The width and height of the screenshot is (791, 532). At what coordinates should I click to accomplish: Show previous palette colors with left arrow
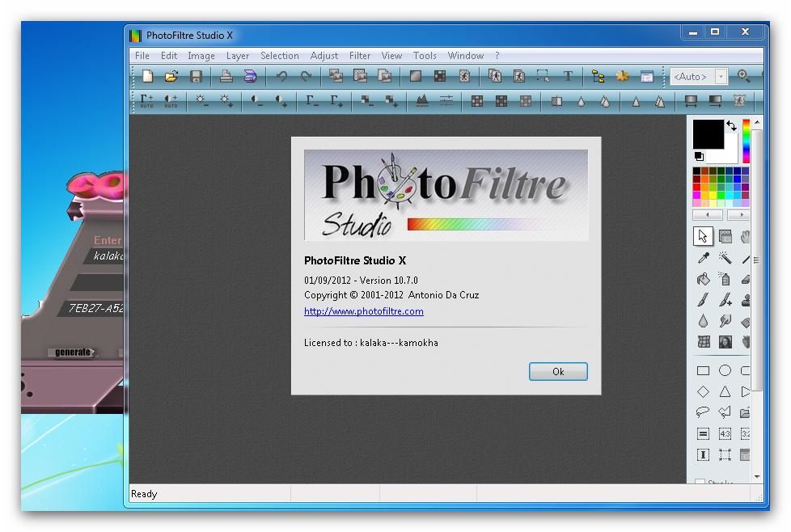coord(707,215)
